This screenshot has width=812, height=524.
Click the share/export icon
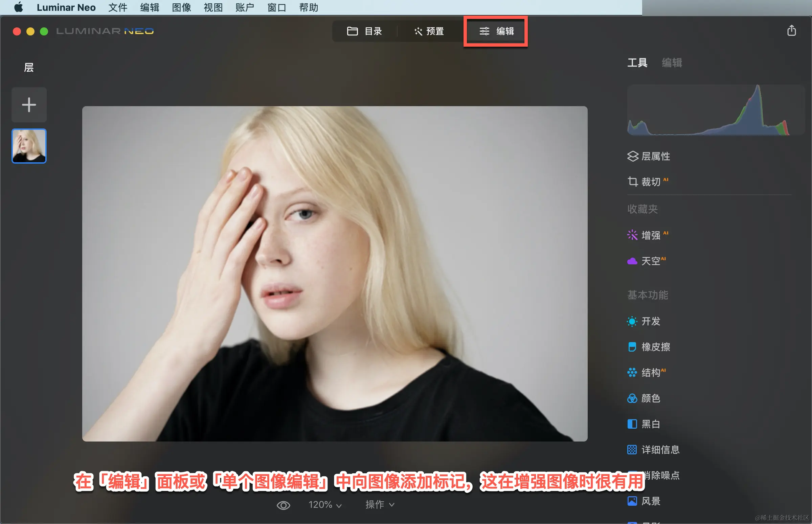tap(791, 31)
